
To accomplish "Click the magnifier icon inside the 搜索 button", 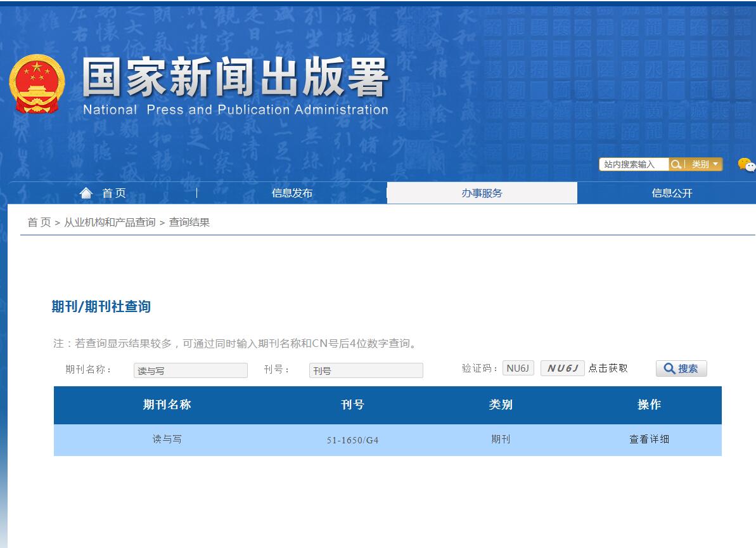I will coord(669,369).
